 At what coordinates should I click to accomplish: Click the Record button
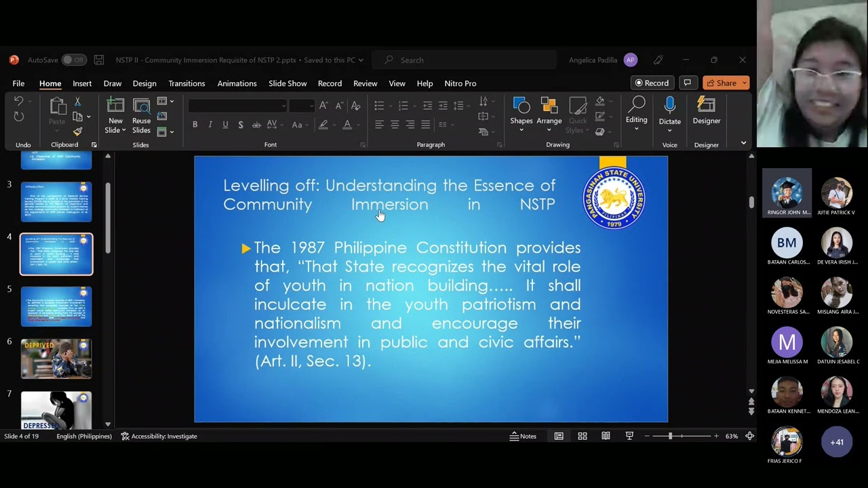652,83
